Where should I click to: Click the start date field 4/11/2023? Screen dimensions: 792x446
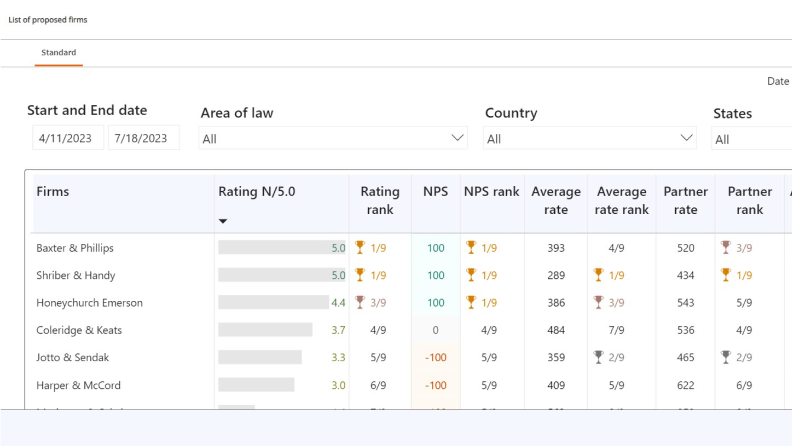(x=65, y=138)
